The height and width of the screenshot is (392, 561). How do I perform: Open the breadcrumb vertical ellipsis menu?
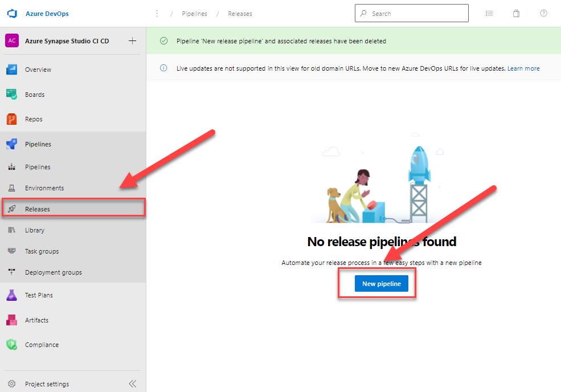[x=157, y=14]
